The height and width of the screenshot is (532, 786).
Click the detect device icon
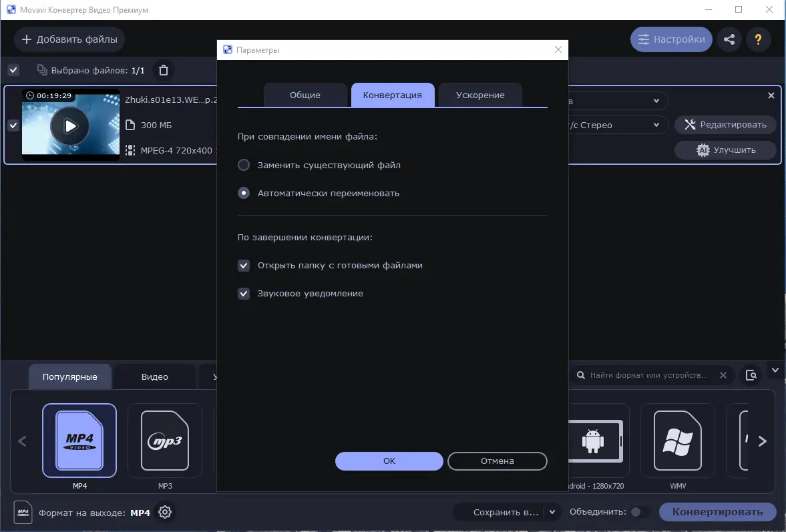point(751,375)
